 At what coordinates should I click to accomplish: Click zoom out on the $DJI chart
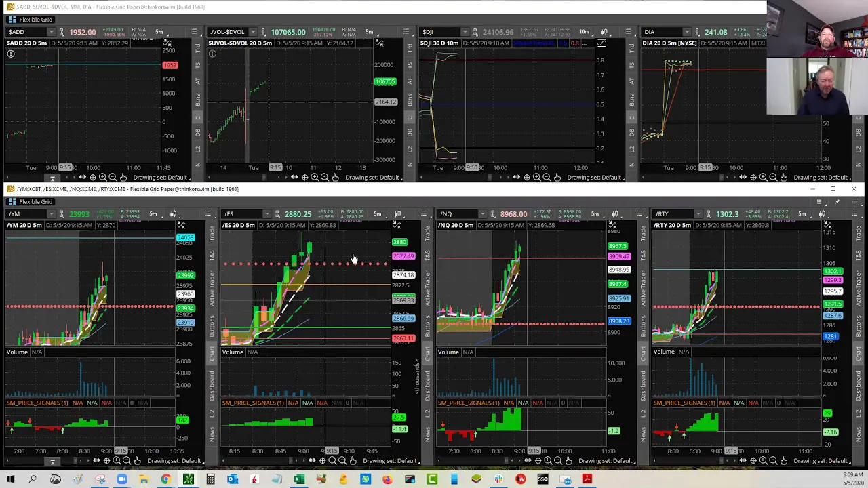[x=547, y=178]
